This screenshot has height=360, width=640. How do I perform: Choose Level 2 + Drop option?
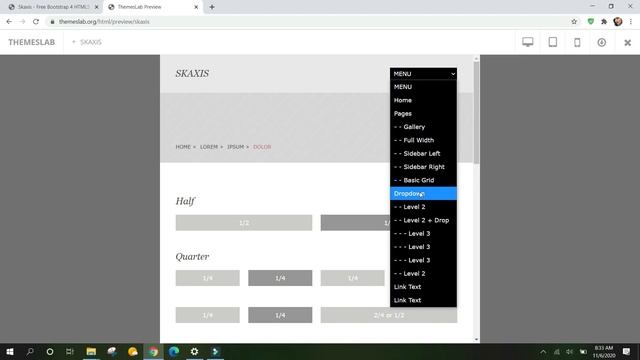pos(423,220)
